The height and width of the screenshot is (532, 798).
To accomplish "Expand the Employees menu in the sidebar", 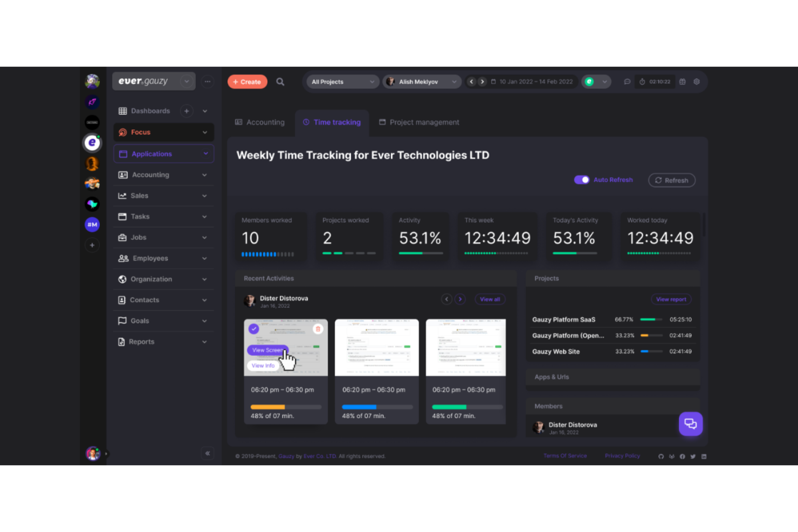I will [163, 258].
